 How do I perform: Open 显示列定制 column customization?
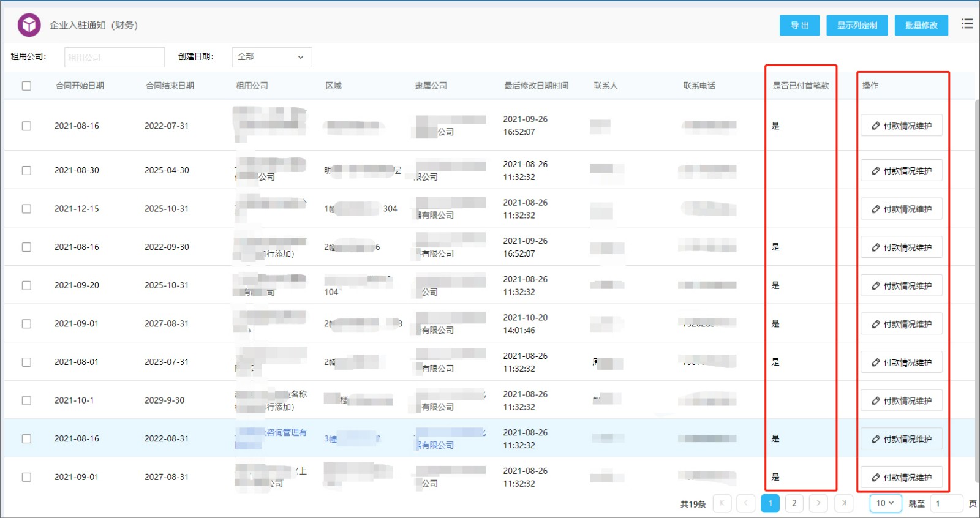857,25
